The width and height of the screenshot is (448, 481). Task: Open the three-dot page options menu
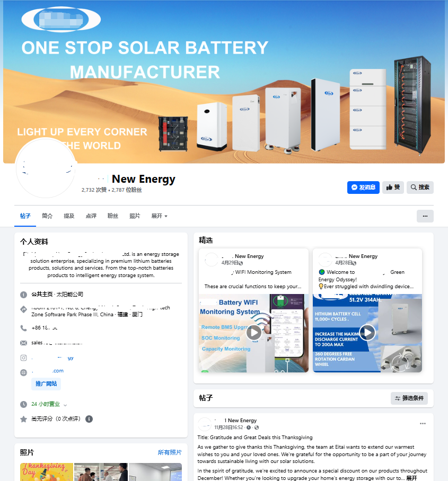(425, 216)
